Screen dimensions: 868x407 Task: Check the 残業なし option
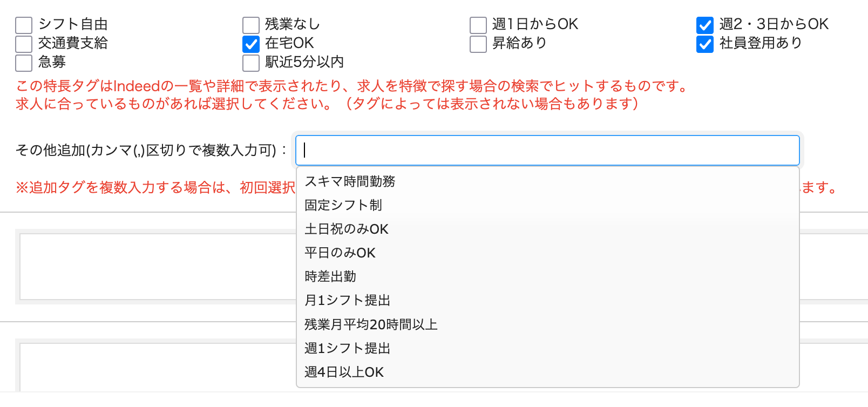[251, 25]
